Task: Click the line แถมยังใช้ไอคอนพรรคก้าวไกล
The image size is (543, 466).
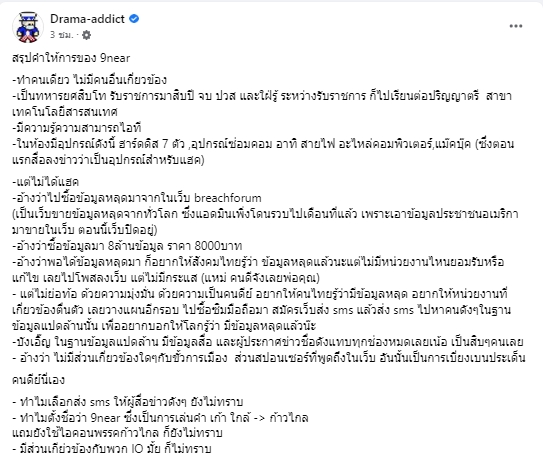Action: (117, 433)
